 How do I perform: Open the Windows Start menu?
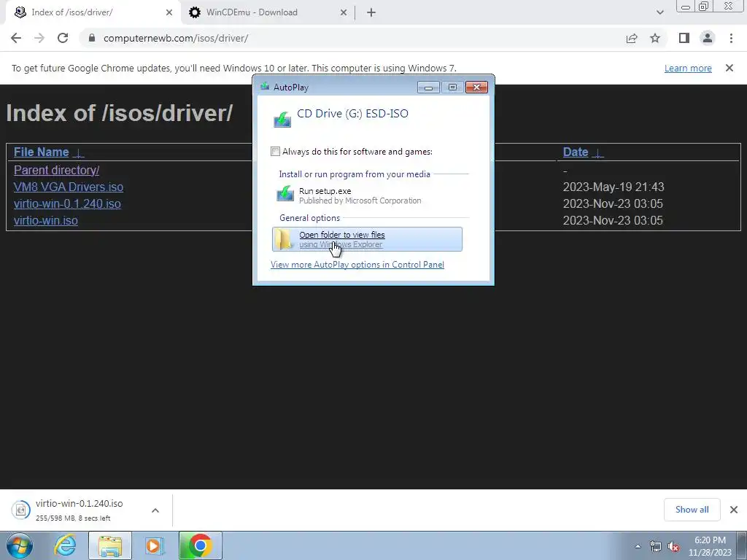(20, 545)
